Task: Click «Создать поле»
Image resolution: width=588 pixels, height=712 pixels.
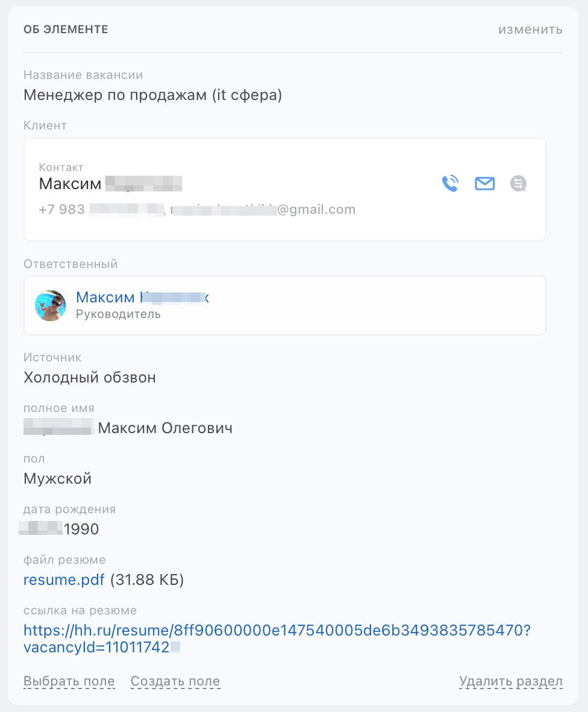Action: [x=175, y=681]
